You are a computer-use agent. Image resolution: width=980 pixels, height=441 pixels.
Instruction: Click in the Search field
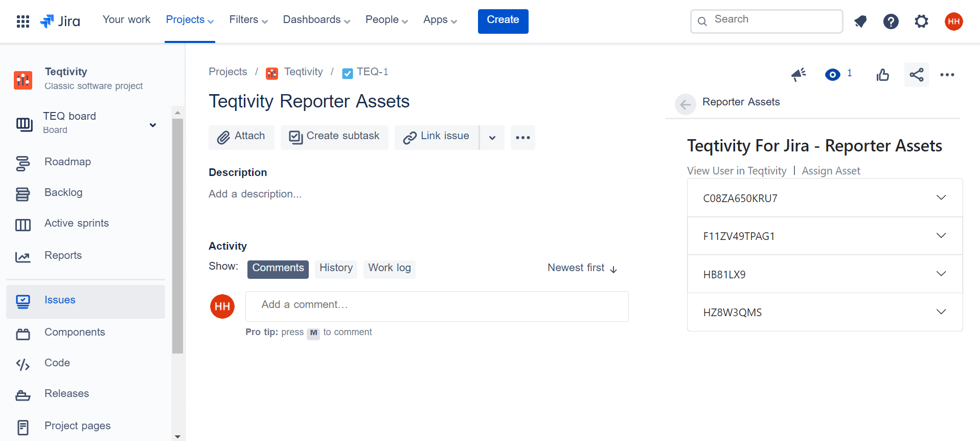tap(766, 21)
